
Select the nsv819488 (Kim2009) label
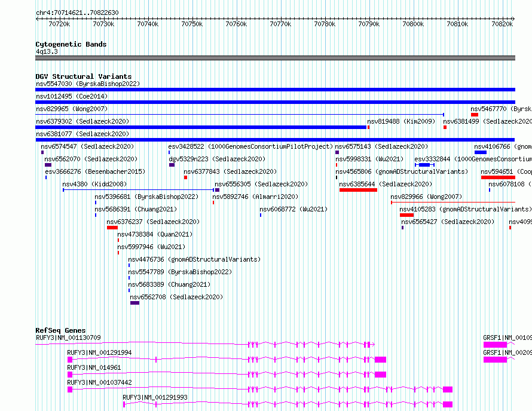point(401,121)
